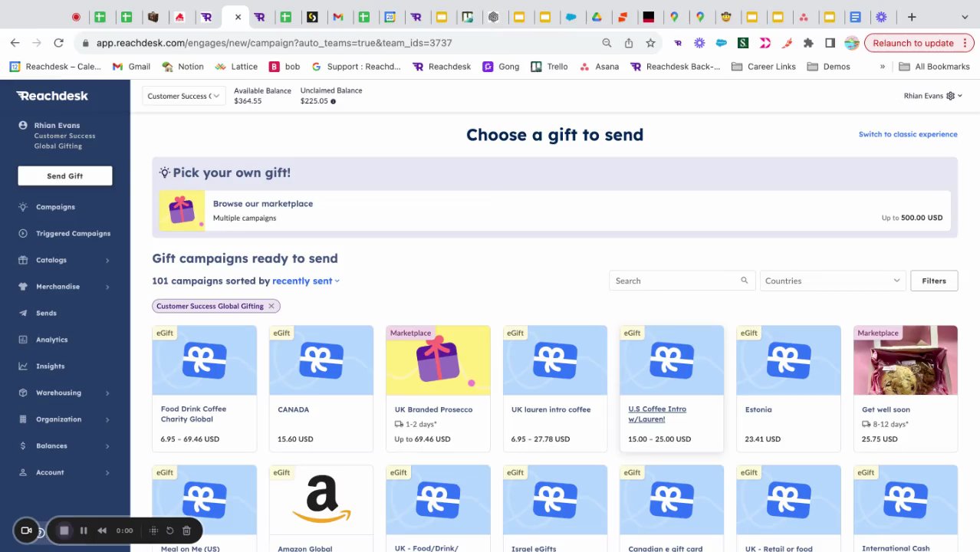
Task: Click the Unclaimed Balance info icon
Action: [333, 101]
